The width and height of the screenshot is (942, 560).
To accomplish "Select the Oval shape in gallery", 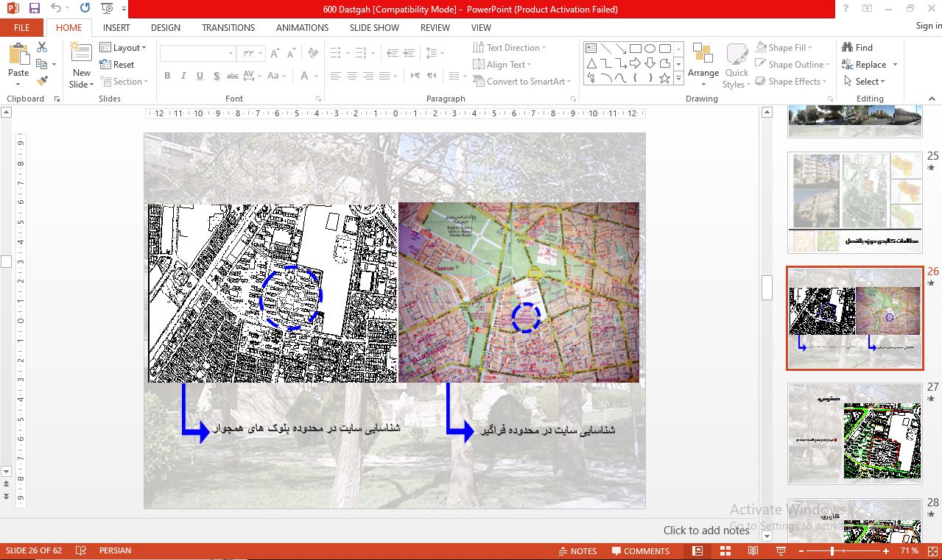I will (x=650, y=49).
